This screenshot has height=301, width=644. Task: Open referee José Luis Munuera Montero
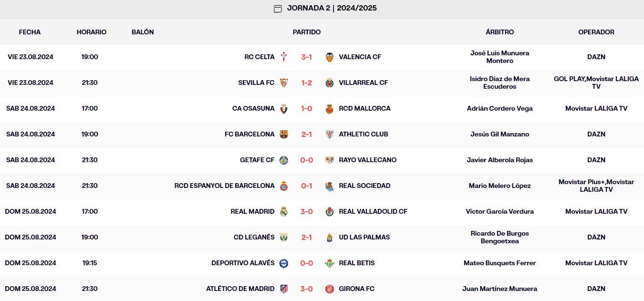[499, 56]
